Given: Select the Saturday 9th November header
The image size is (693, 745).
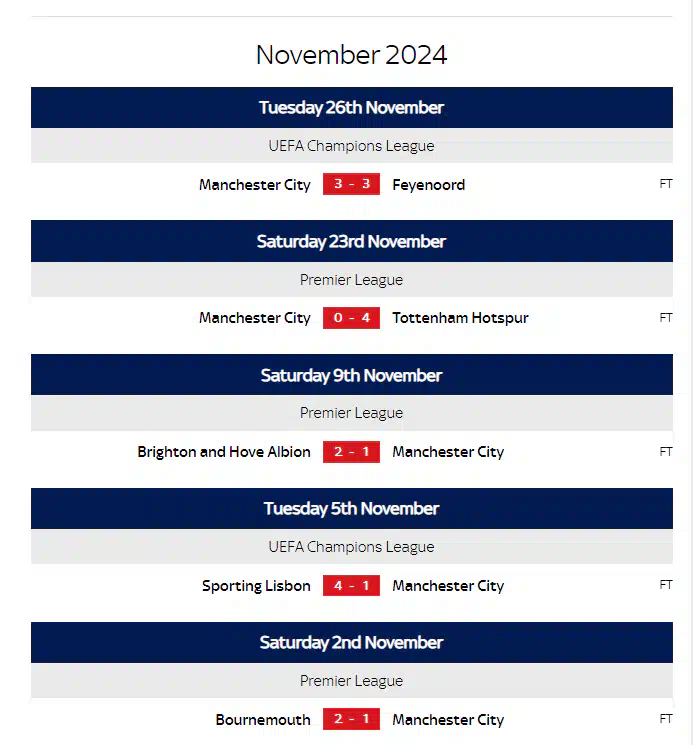Looking at the screenshot, I should (351, 375).
